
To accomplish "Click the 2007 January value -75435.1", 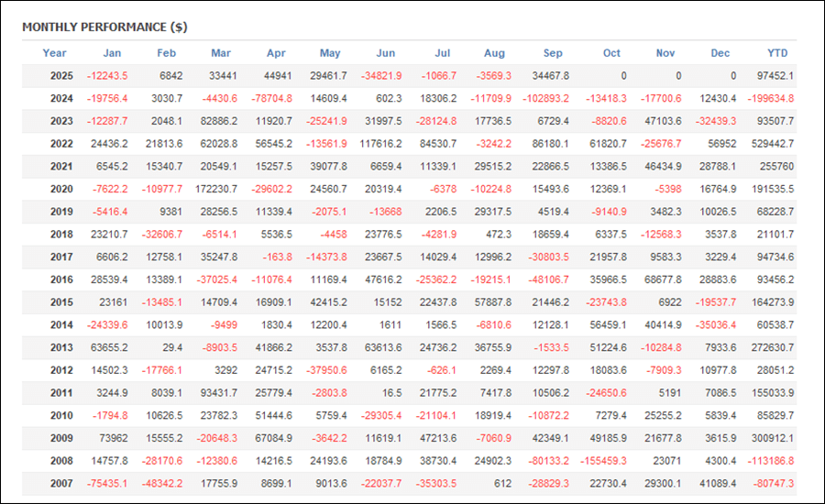I will point(107,483).
